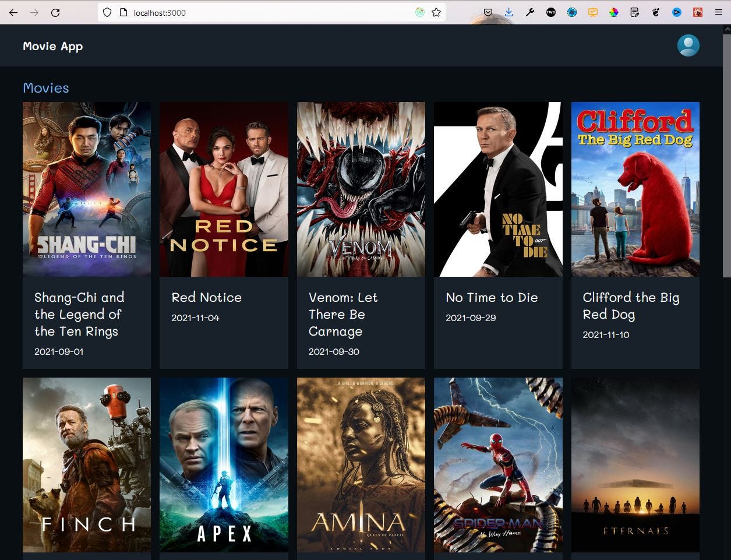Open the Shang-Chi movie poster

pos(87,189)
